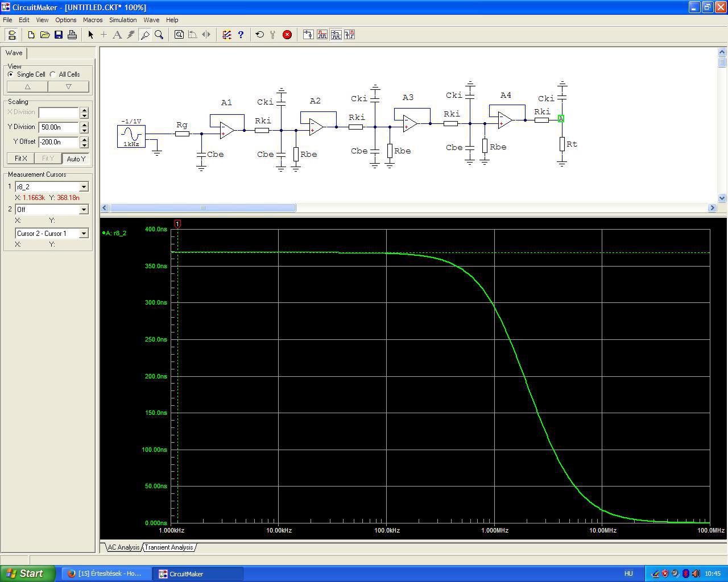Click the red waveform display icon

tap(322, 35)
